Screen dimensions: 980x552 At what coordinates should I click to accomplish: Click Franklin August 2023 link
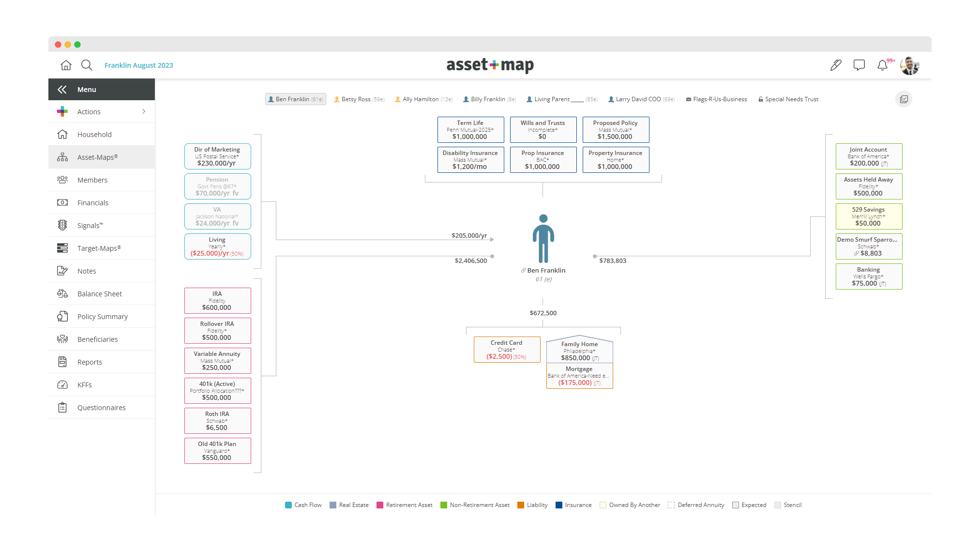point(138,65)
